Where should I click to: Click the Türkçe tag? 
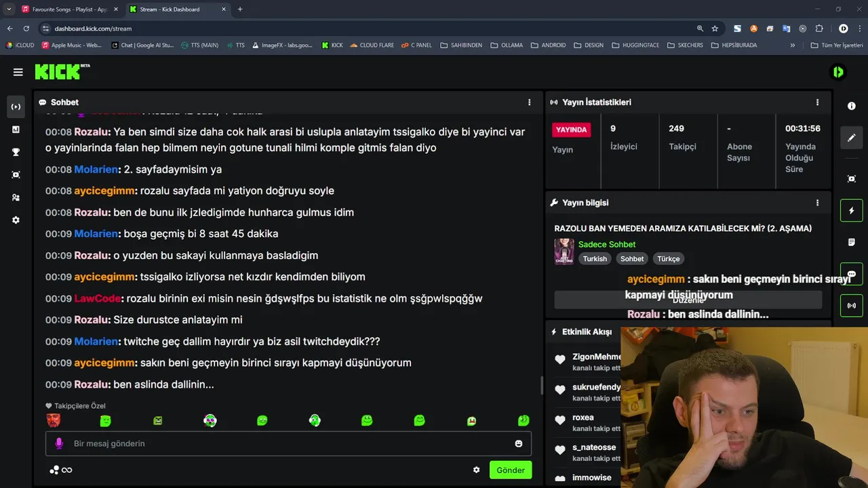click(x=668, y=259)
